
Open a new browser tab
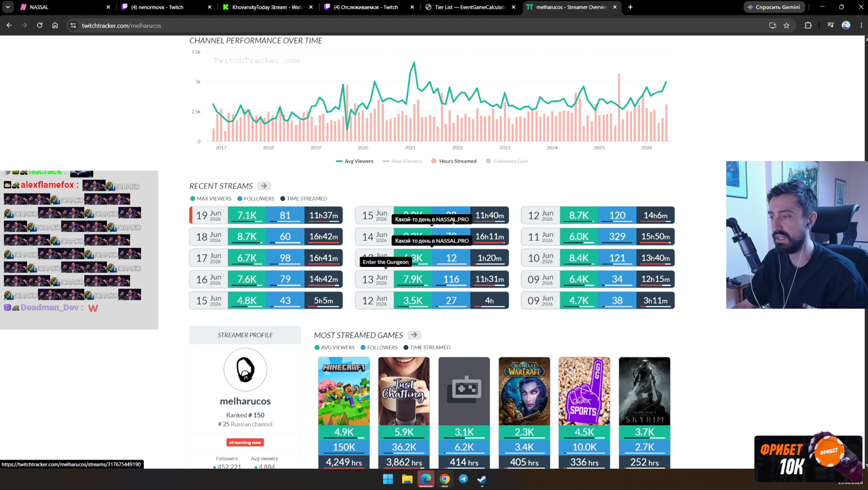pyautogui.click(x=630, y=7)
